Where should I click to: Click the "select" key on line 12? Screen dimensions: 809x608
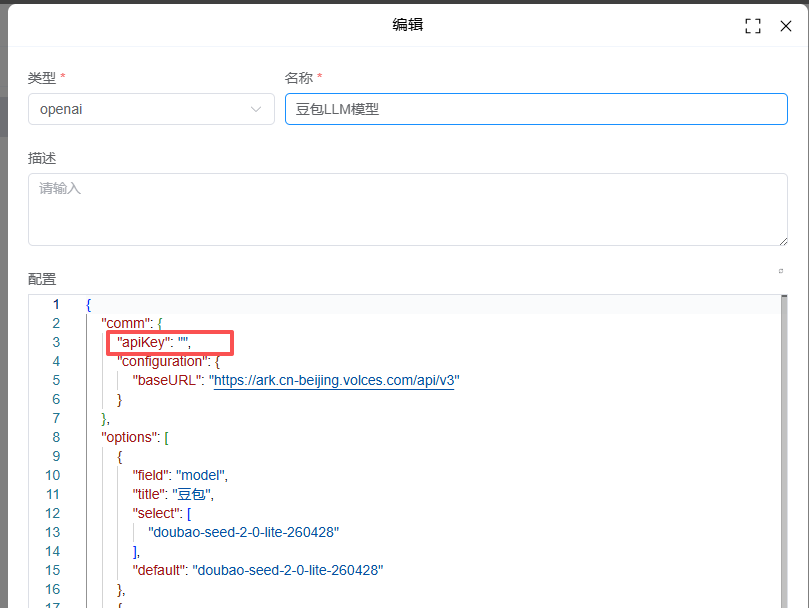tap(157, 514)
